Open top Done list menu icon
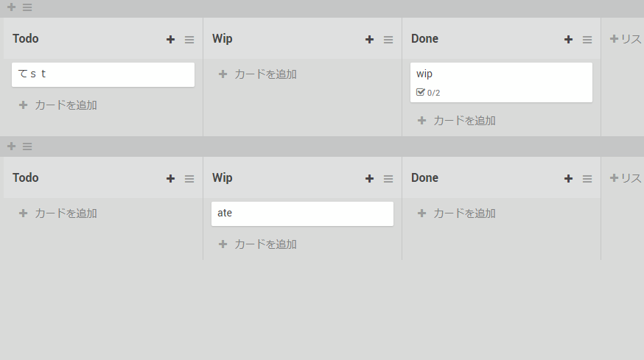The image size is (644, 360). (x=587, y=40)
